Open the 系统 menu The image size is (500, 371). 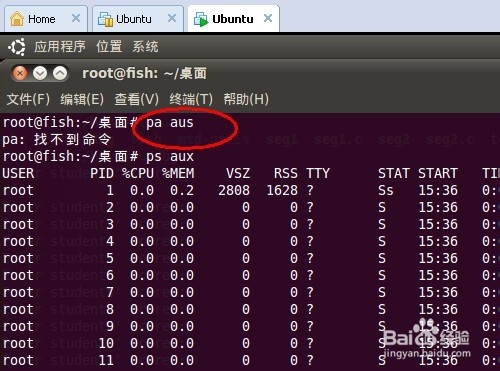coord(146,46)
